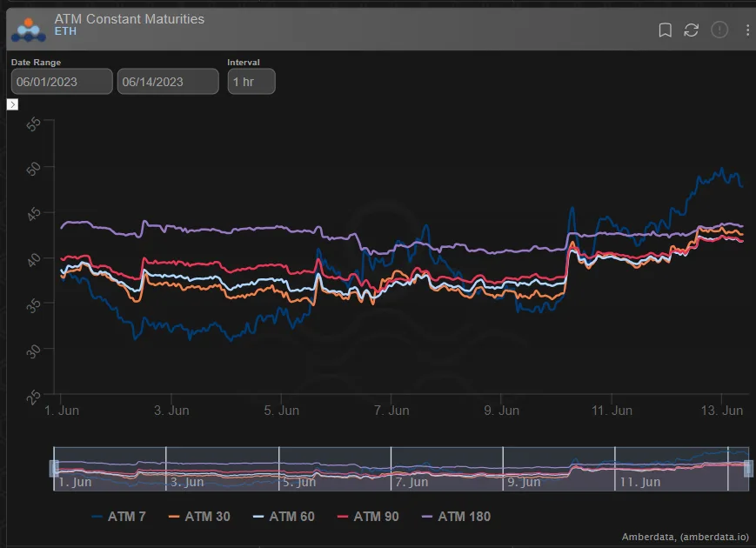Toggle the ATM 180 series in legend
756x548 pixels.
pos(456,516)
